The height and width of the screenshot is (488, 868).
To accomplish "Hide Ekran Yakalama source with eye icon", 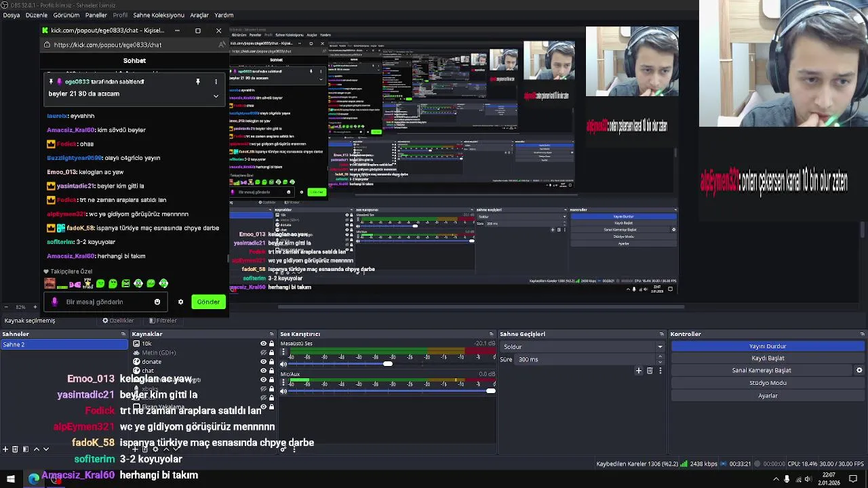I will 263,407.
